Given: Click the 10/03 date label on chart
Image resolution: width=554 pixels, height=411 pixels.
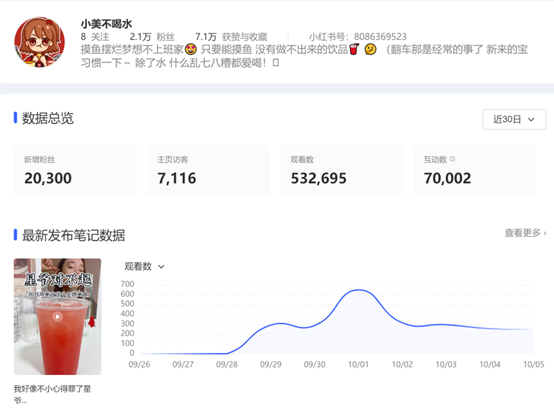Looking at the screenshot, I should pyautogui.click(x=446, y=364).
